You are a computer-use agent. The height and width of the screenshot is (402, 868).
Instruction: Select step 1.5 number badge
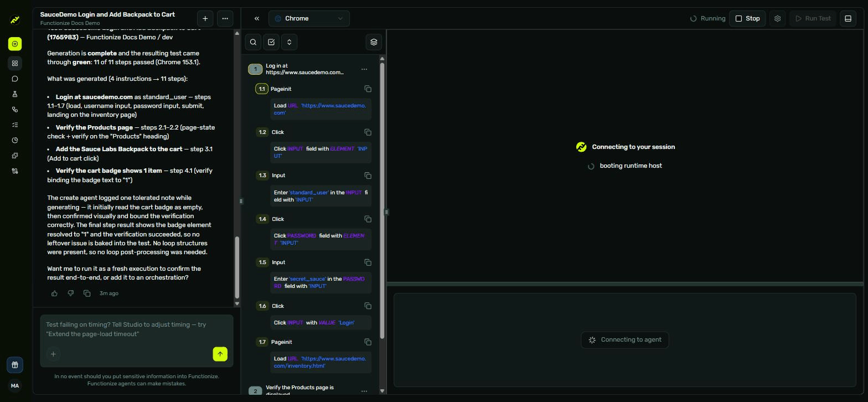[x=262, y=262]
